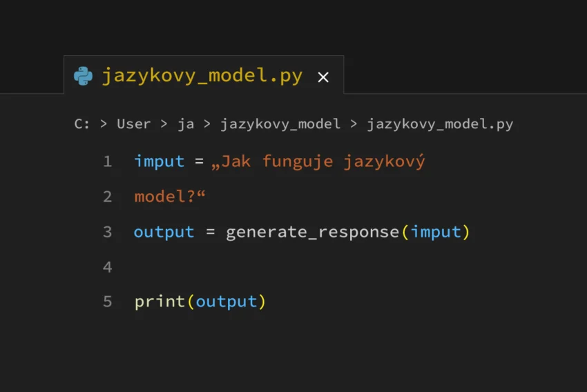This screenshot has height=392, width=587.
Task: Click the jazykovy_model folder breadcrumb
Action: pos(280,124)
